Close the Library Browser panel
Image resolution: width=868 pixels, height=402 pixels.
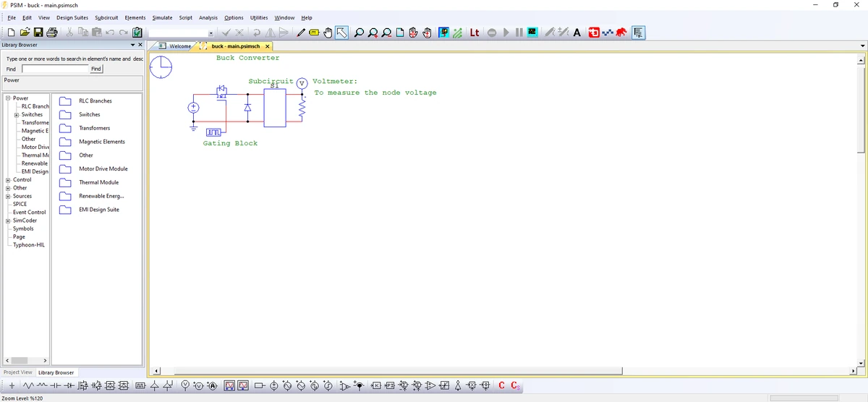[140, 46]
